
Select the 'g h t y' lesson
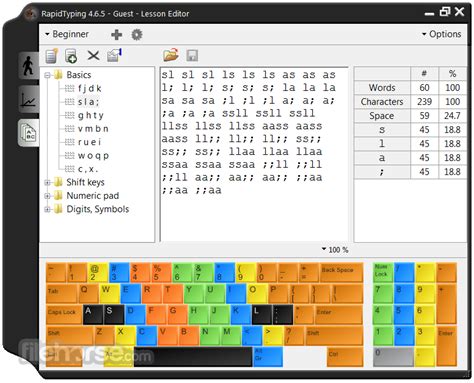(x=90, y=115)
